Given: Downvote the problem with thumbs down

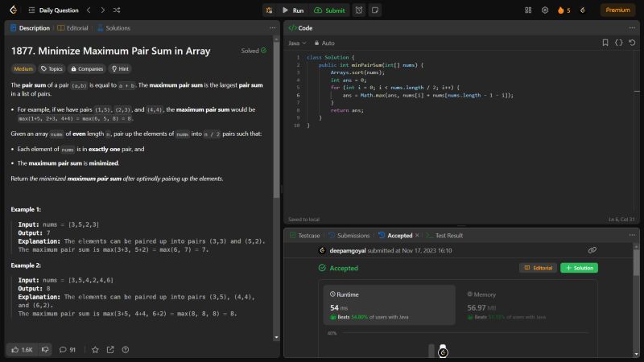Looking at the screenshot, I should 45,350.
